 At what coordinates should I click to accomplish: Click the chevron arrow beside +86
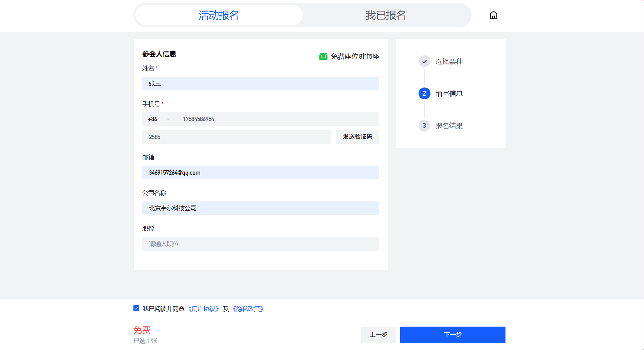[168, 119]
